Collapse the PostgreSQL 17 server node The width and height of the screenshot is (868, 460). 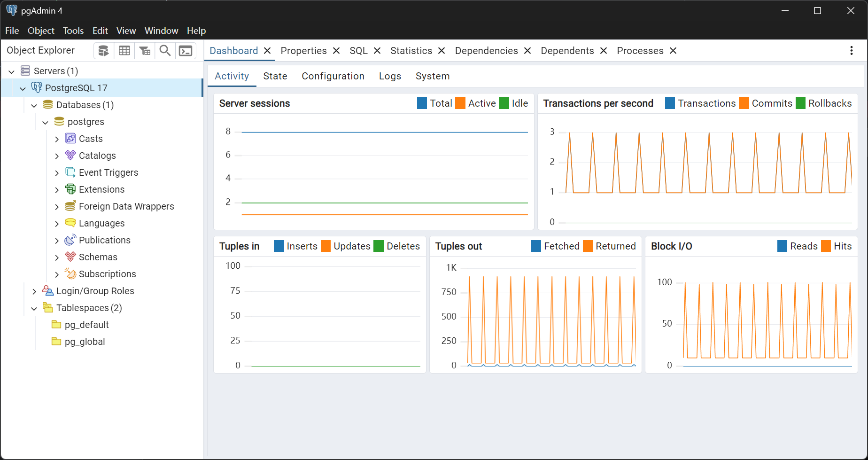click(x=23, y=88)
